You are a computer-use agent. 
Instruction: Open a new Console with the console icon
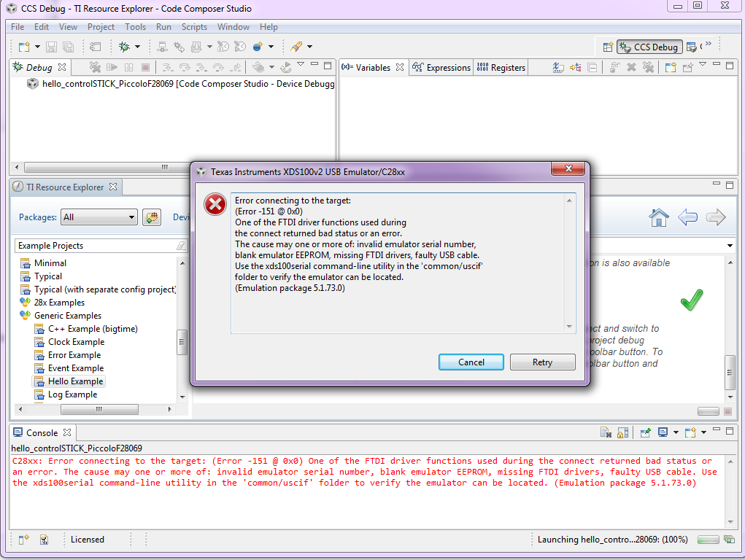[x=690, y=432]
